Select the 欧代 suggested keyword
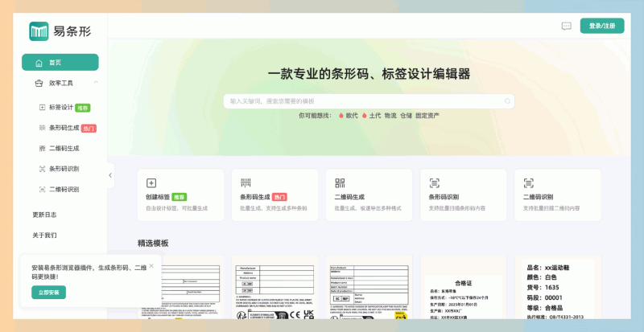Image resolution: width=644 pixels, height=332 pixels. 352,116
